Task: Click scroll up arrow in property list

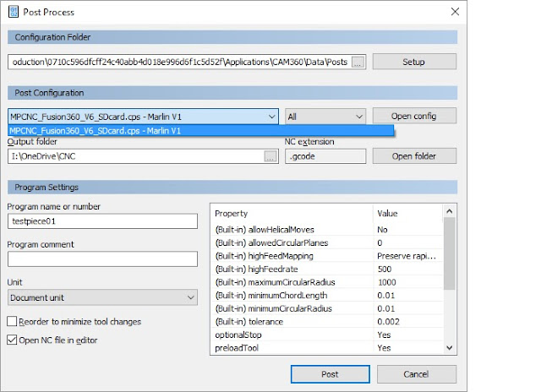Action: [x=449, y=211]
